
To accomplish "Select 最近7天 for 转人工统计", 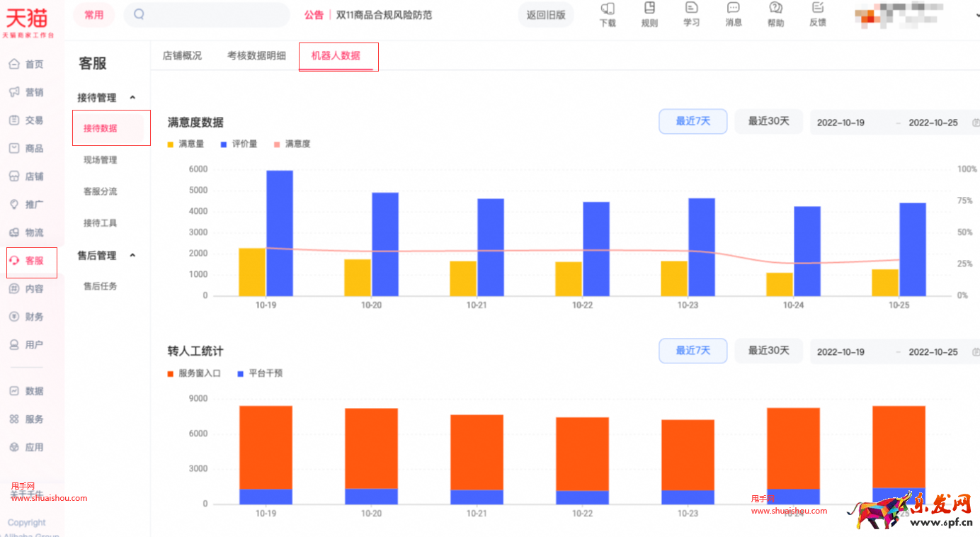I will [693, 351].
